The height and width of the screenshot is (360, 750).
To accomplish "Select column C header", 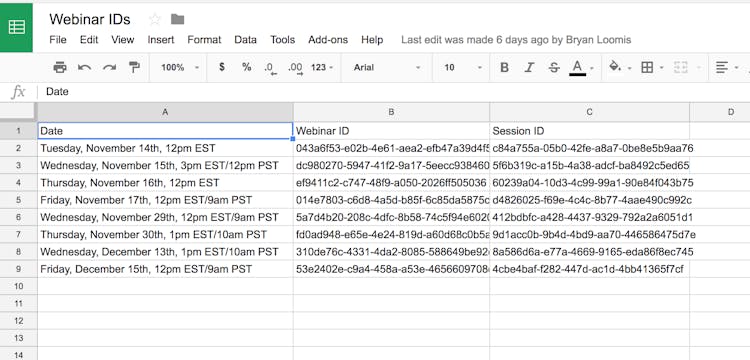I will coord(589,112).
